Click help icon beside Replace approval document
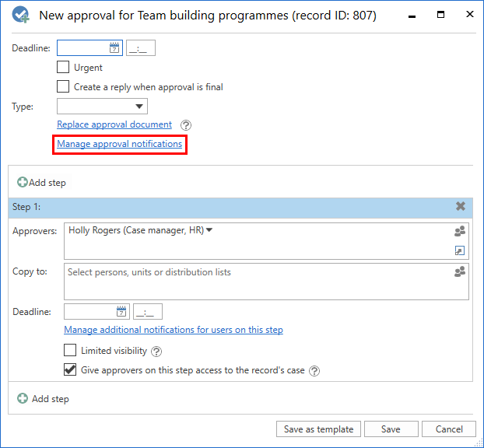The height and width of the screenshot is (448, 484). click(x=185, y=125)
